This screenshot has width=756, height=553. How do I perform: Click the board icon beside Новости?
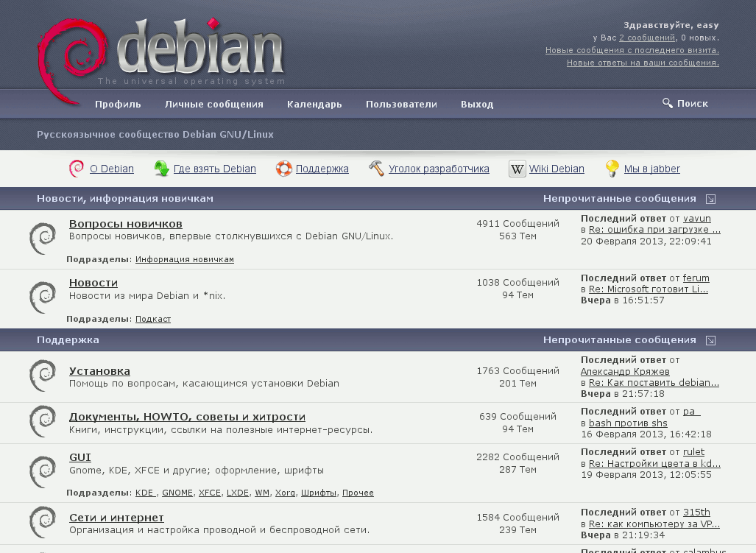tap(43, 297)
